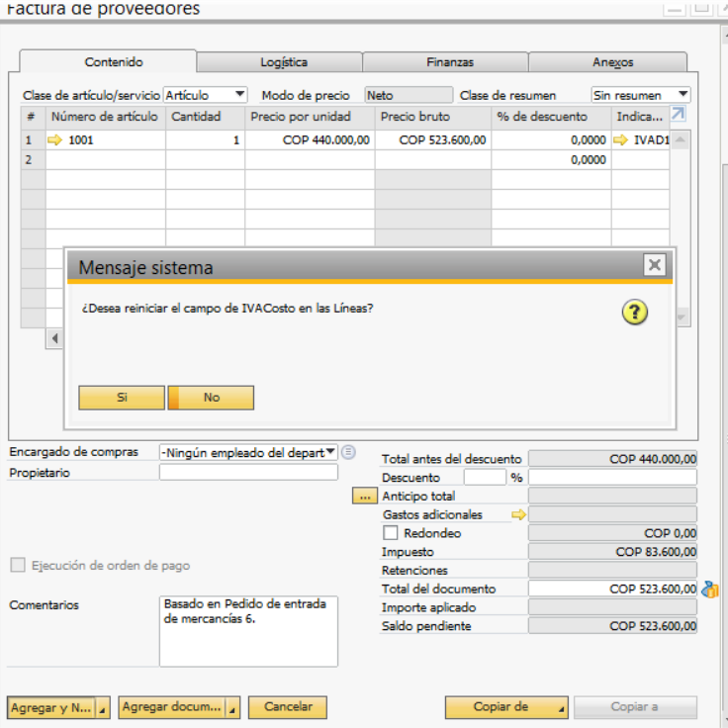Click the Gastos adicionales link arrow

point(517,514)
